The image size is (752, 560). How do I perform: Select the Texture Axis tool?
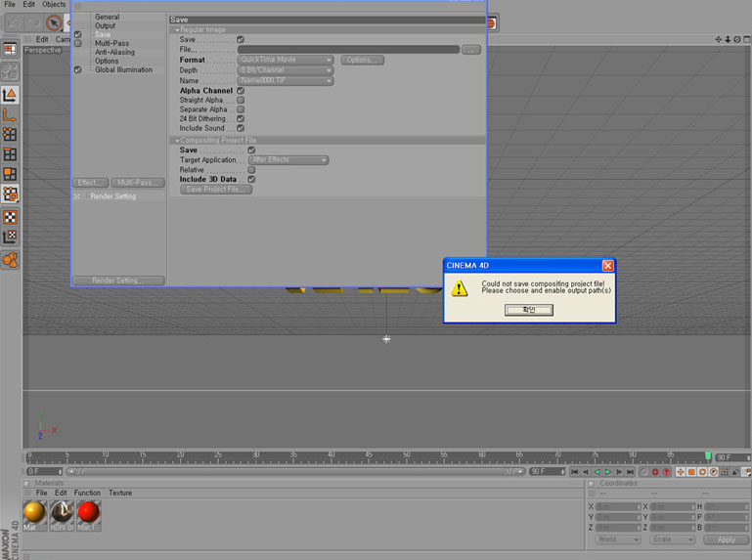(x=10, y=237)
